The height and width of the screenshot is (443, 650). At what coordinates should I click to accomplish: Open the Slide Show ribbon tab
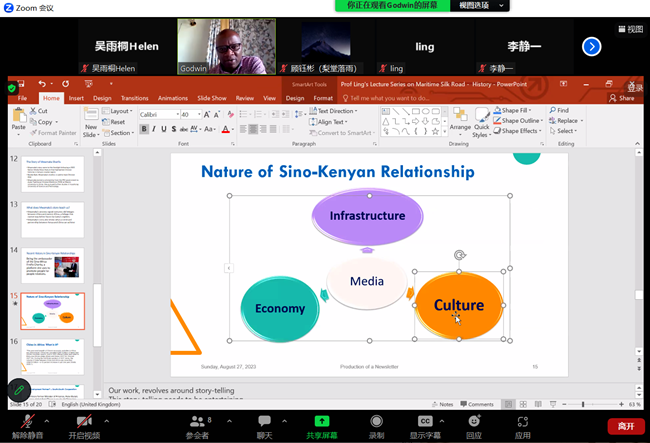click(x=211, y=98)
